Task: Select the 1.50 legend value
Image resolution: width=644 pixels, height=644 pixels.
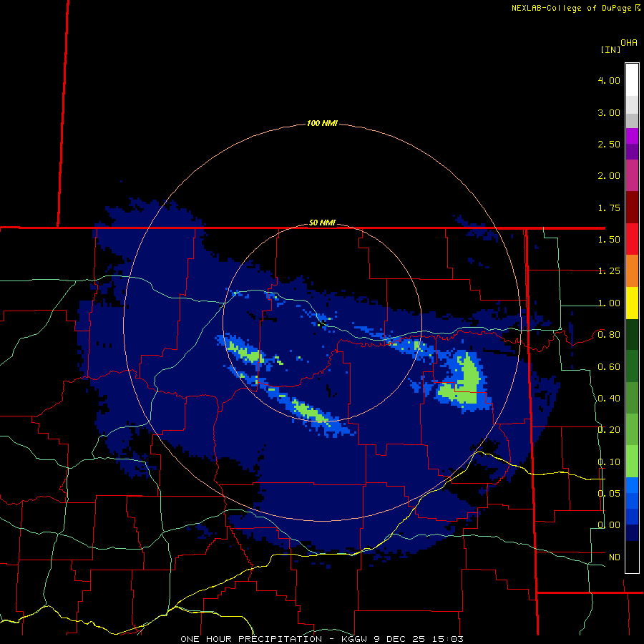Action: [x=609, y=240]
